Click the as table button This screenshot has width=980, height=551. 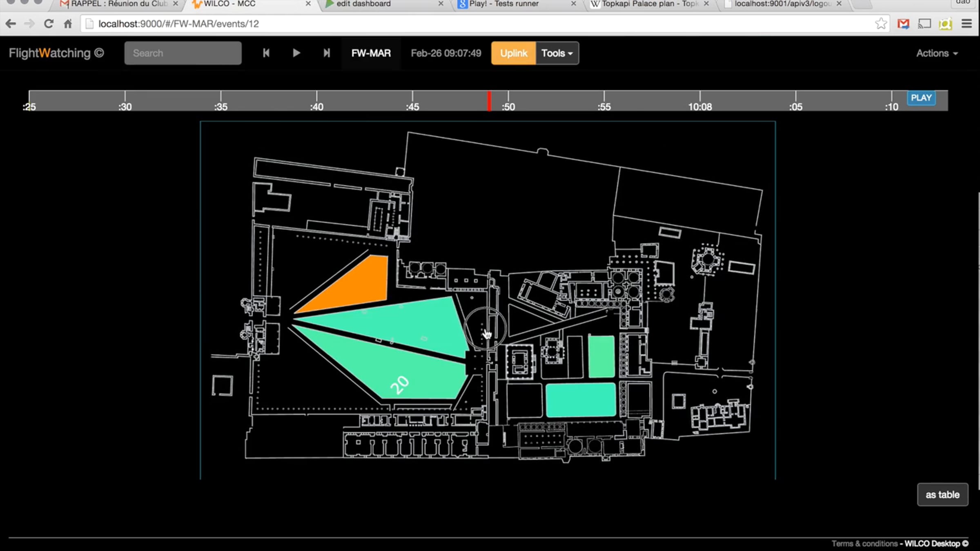click(942, 495)
